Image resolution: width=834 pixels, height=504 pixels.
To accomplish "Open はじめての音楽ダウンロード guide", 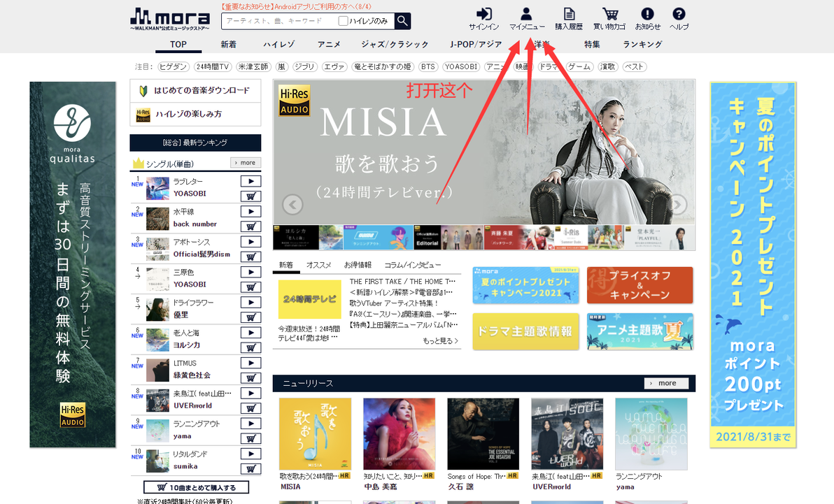I will point(195,90).
